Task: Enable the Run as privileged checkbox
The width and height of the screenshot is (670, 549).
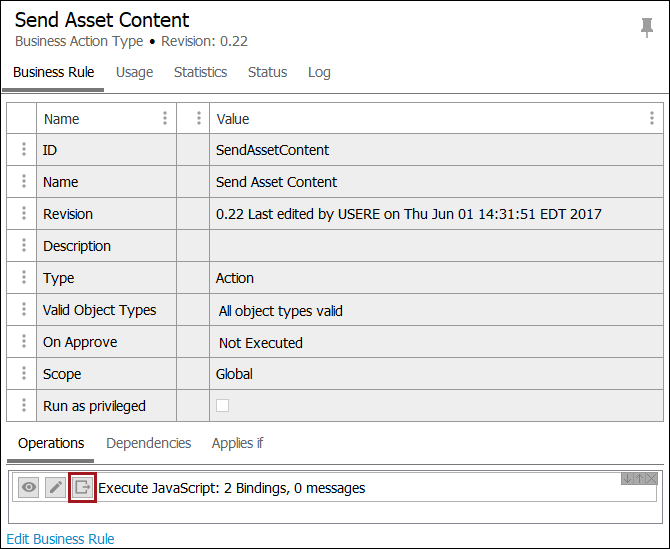Action: [223, 406]
